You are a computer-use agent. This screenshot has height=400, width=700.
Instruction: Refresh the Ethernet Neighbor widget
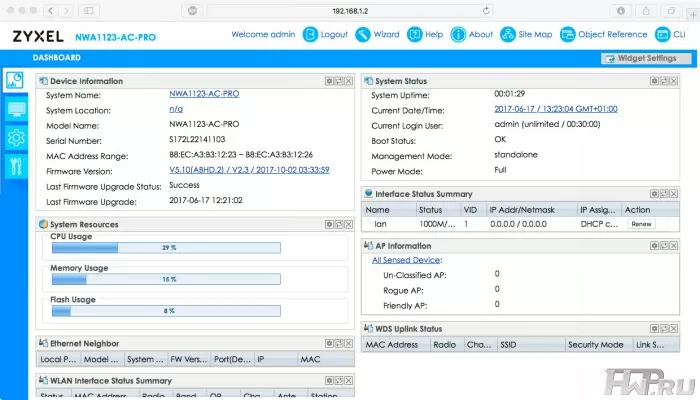pos(339,343)
